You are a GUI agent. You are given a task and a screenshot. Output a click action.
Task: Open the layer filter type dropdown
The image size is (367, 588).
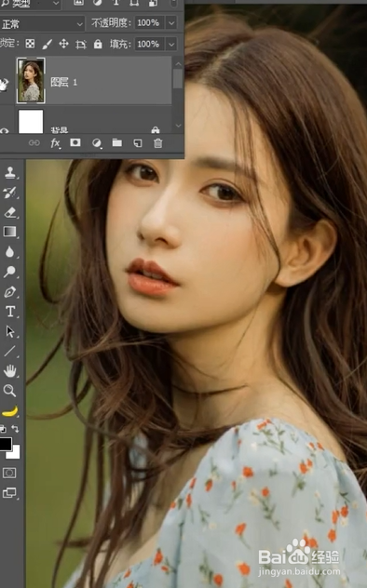[x=30, y=4]
